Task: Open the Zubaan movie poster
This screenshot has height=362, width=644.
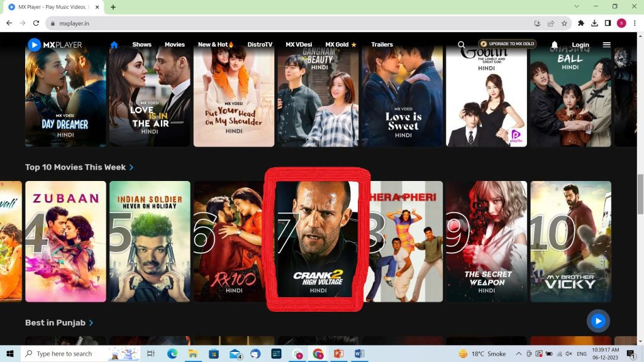Action: (65, 241)
